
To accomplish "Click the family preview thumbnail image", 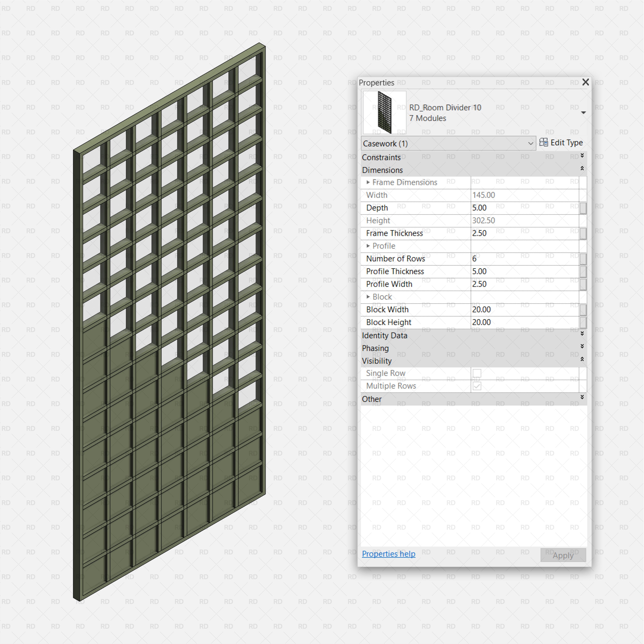I will tap(385, 112).
